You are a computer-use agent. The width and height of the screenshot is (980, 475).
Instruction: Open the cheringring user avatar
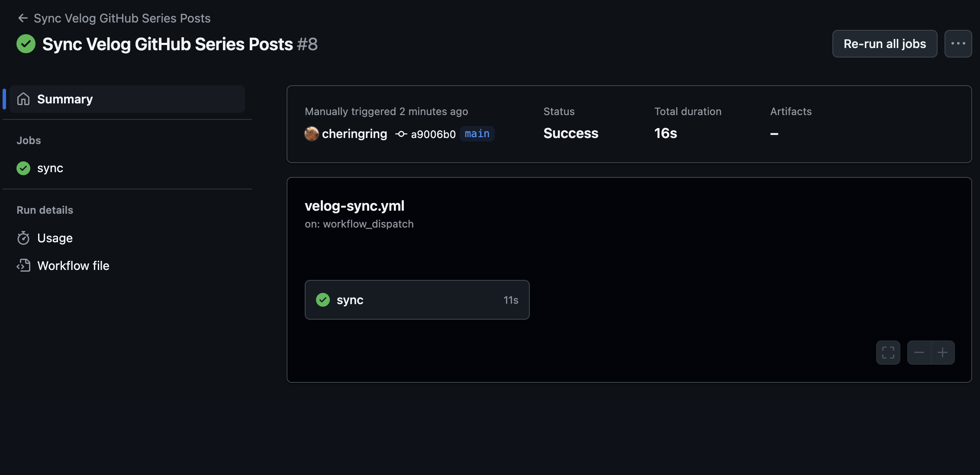[312, 134]
